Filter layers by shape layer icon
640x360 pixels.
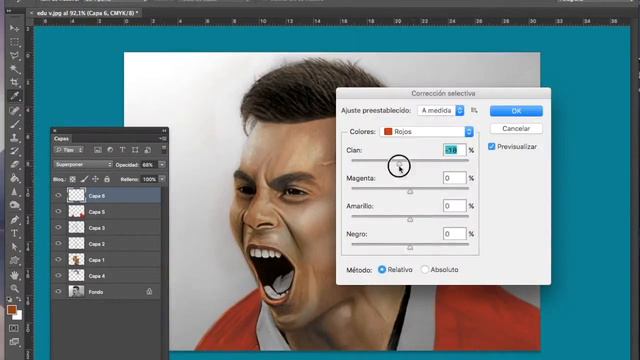coord(135,150)
